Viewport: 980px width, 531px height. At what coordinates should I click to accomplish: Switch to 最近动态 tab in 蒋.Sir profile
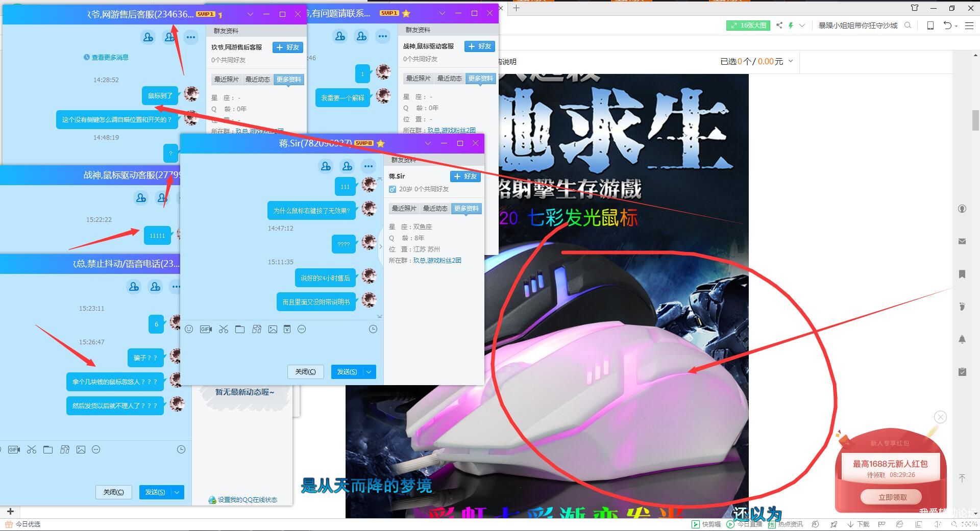pyautogui.click(x=435, y=209)
